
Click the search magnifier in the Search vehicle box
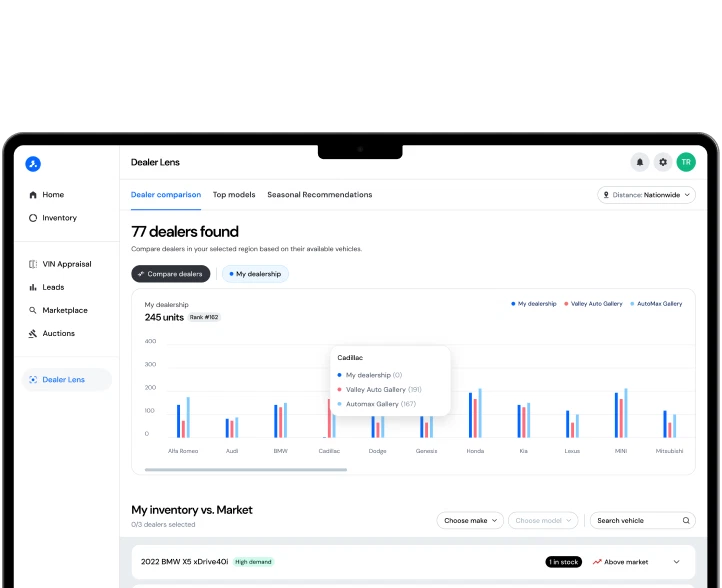click(686, 520)
